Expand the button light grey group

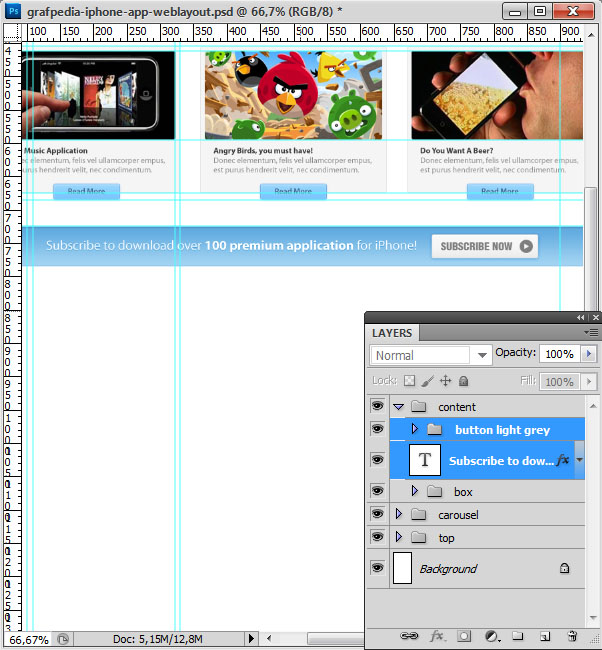[414, 429]
